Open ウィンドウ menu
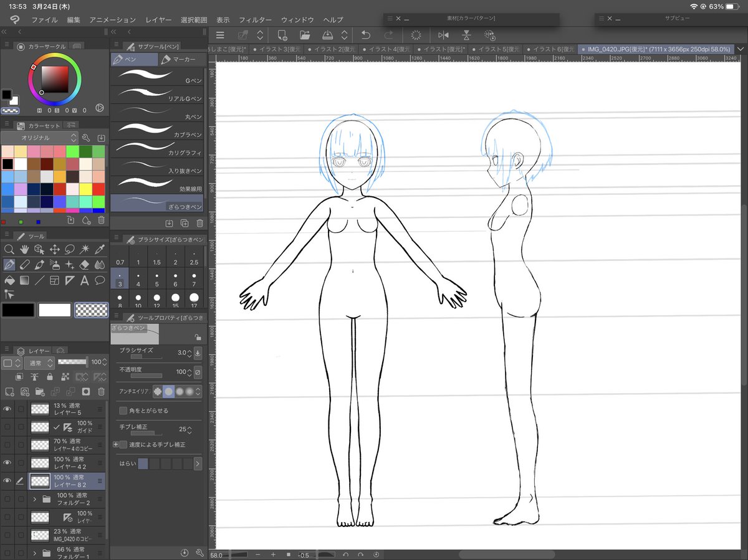 pos(297,20)
